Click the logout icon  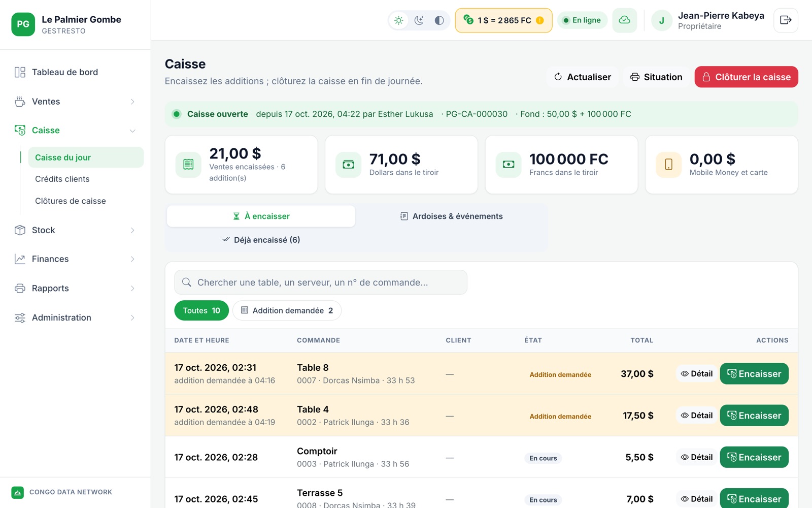pos(786,20)
